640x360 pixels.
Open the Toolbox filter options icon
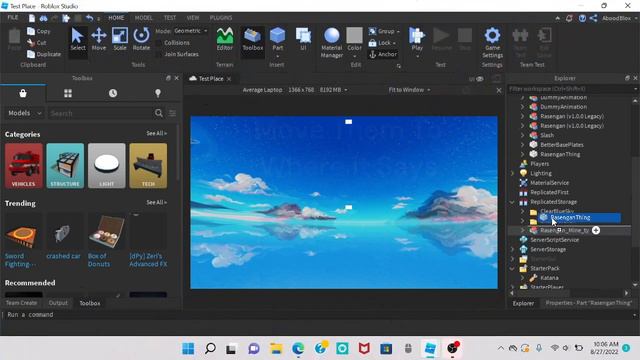tap(173, 113)
